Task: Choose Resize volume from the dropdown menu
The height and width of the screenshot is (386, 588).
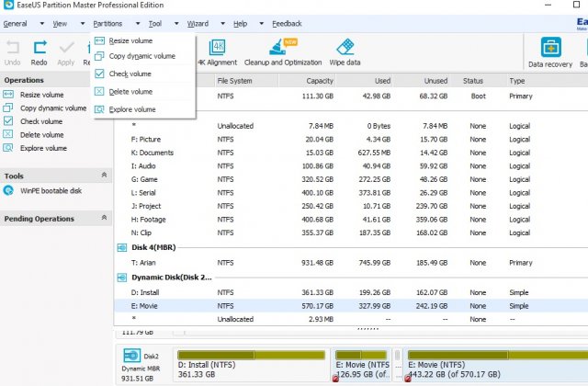Action: point(130,40)
